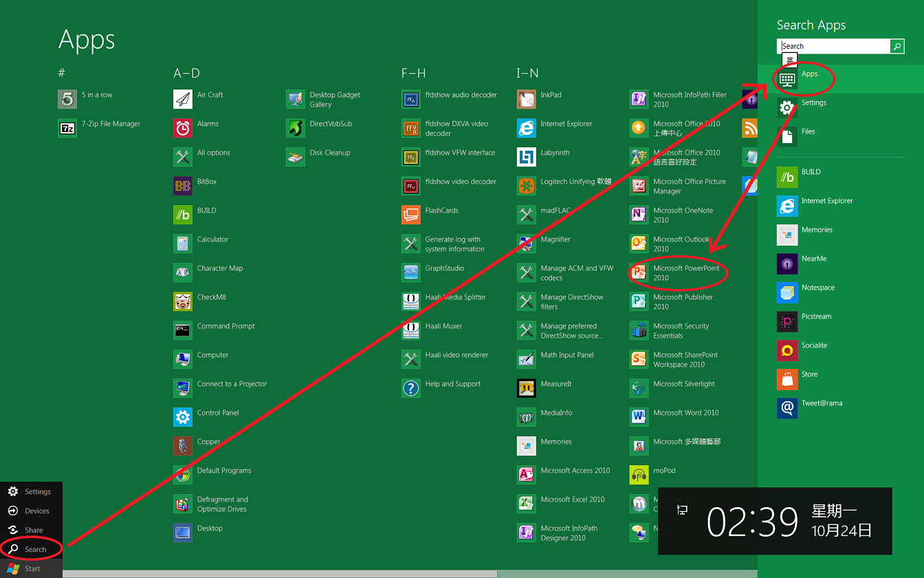Select Settings search scope
Screen dimensions: 924x578
point(841,107)
